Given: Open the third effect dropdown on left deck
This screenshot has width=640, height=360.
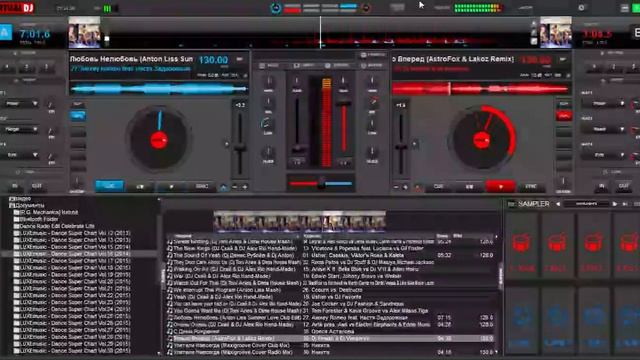Looking at the screenshot, I should coord(20,155).
